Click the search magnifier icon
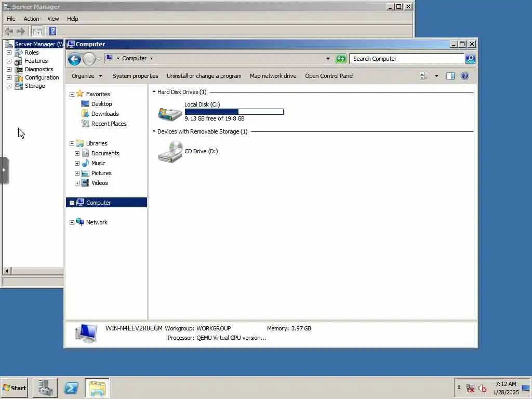This screenshot has height=399, width=532. [470, 59]
